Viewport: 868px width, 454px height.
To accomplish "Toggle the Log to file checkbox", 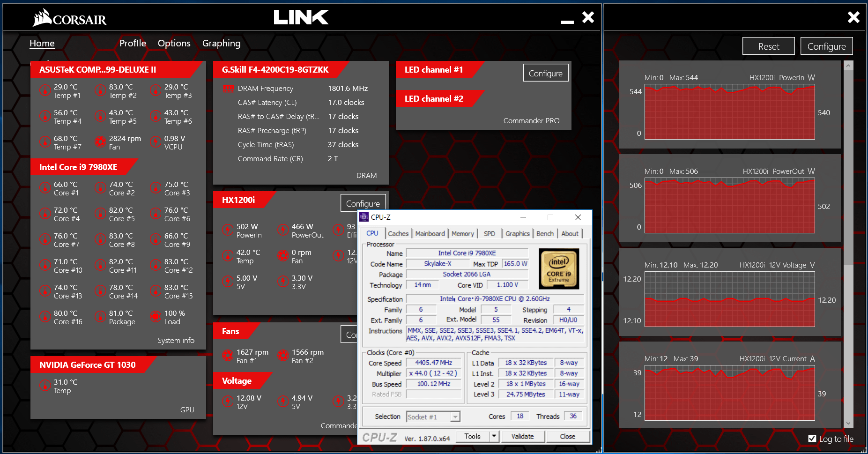I will click(812, 439).
